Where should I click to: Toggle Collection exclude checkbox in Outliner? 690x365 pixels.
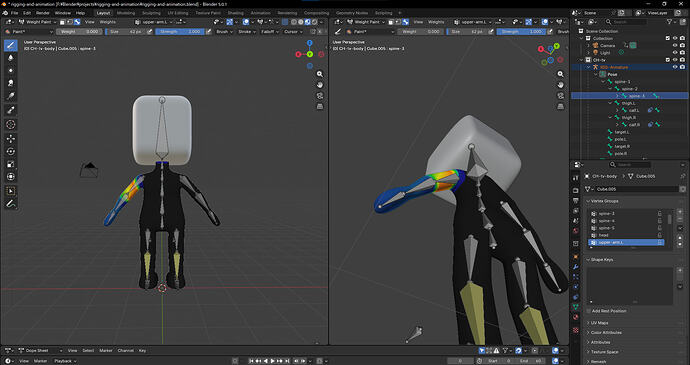(x=668, y=38)
